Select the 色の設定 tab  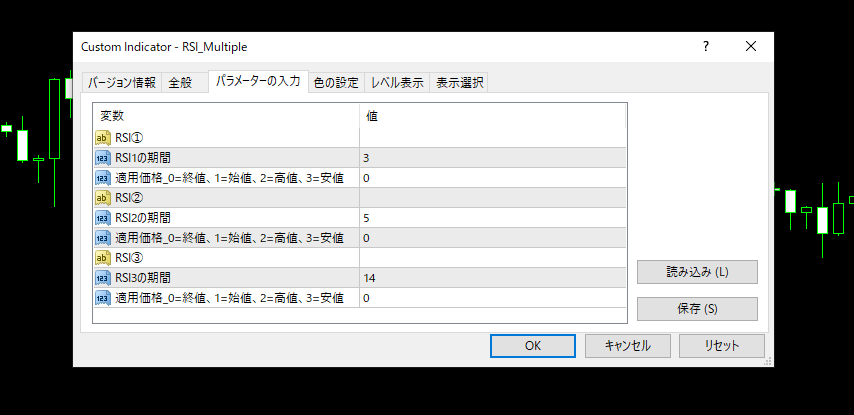(x=335, y=83)
